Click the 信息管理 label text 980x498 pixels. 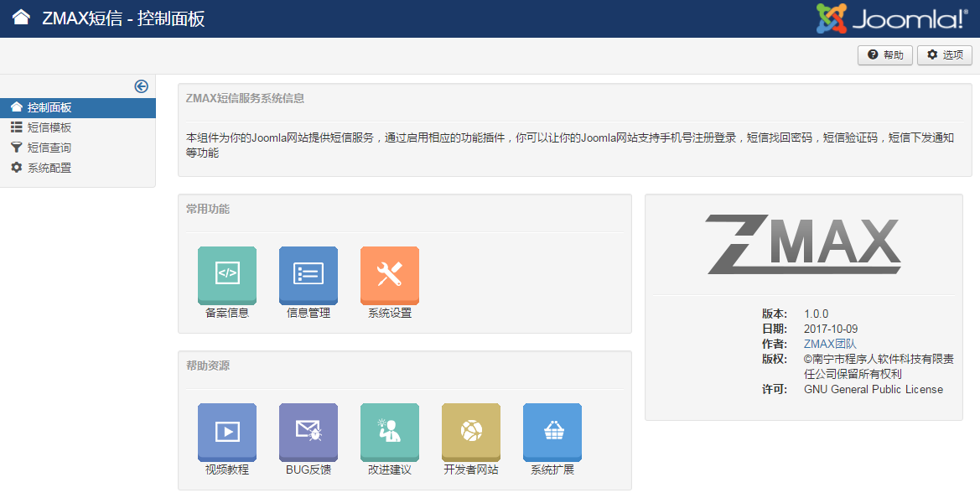(309, 313)
